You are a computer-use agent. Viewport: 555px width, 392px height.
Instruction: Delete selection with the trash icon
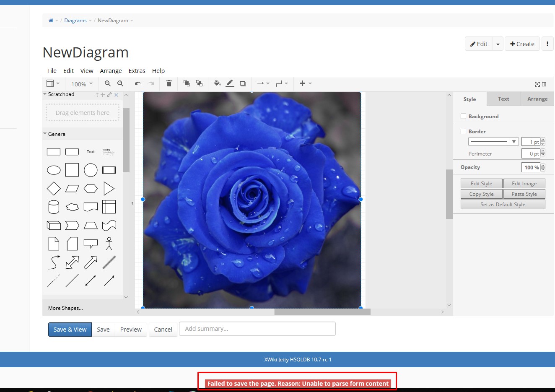tap(169, 83)
